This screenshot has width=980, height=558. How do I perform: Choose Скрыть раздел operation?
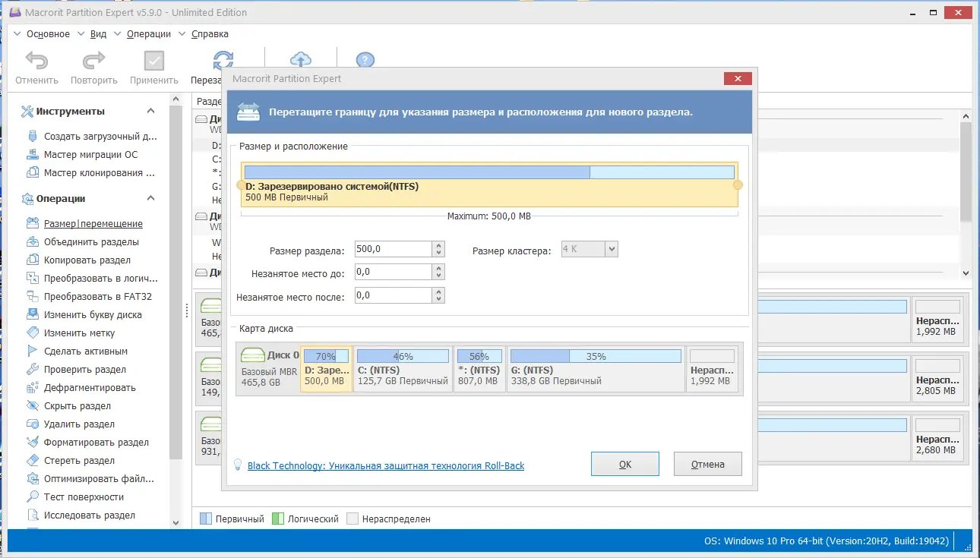pyautogui.click(x=68, y=406)
